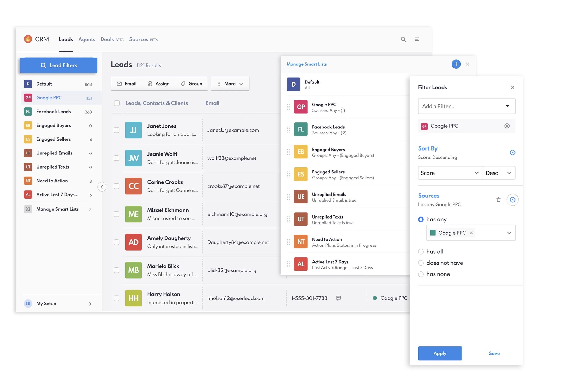579x392 pixels.
Task: Delete the Sources filter using the trash icon
Action: [x=499, y=200]
